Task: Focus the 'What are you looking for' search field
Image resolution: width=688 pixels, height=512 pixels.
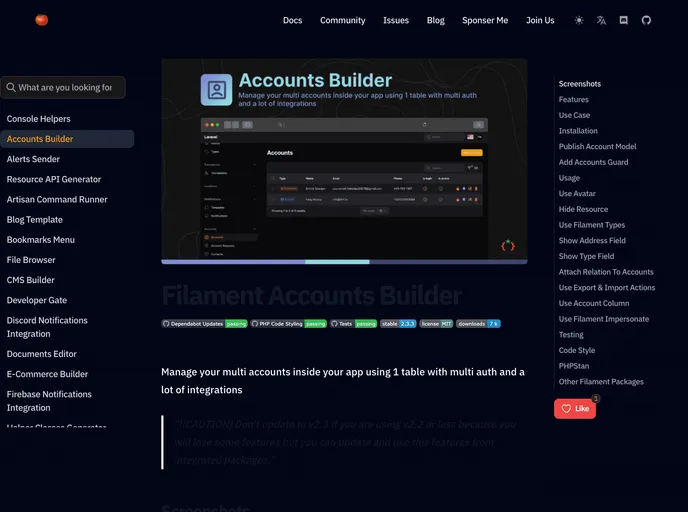Action: 63,87
